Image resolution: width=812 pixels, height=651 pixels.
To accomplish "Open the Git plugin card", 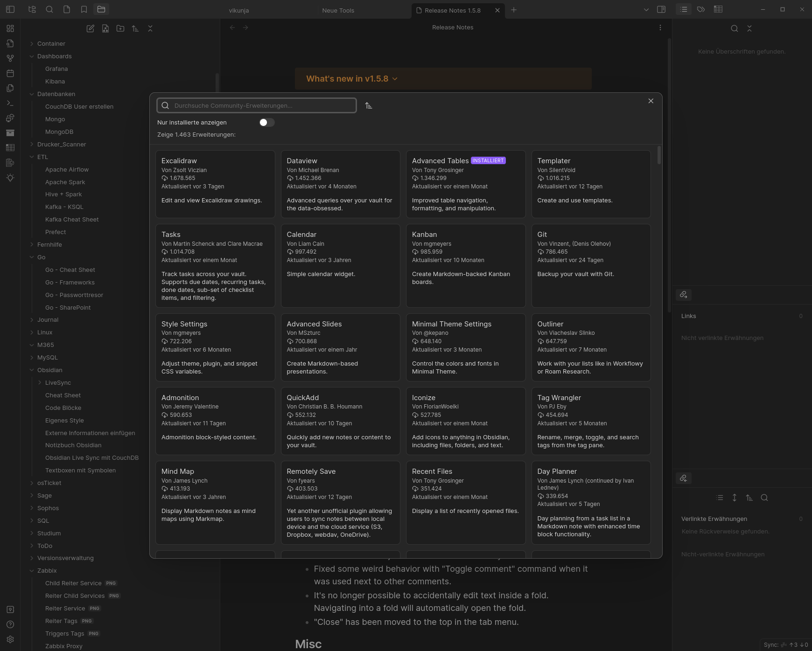I will tap(591, 266).
